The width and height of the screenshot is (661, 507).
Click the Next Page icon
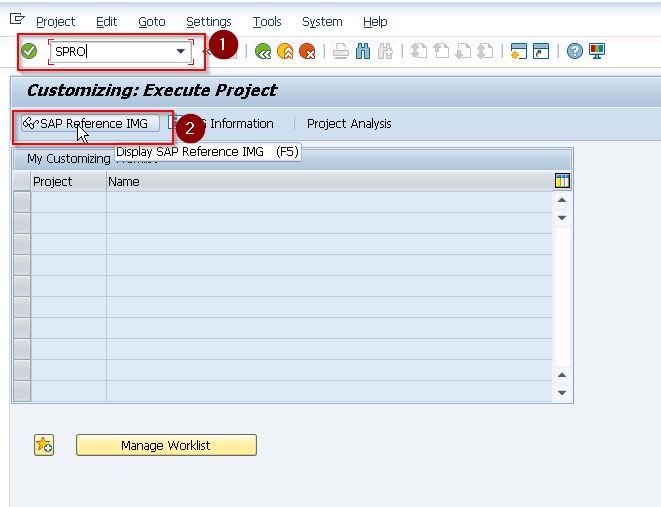pos(463,51)
